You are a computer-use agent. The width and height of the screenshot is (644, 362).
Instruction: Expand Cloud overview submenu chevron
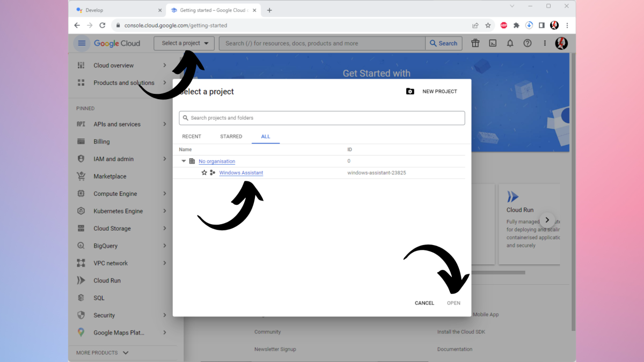tap(165, 65)
